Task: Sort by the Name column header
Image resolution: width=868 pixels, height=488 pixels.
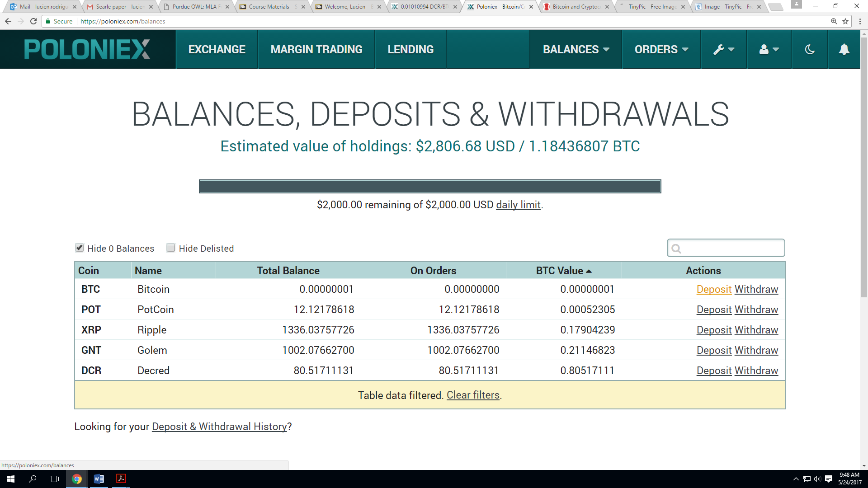Action: tap(174, 271)
